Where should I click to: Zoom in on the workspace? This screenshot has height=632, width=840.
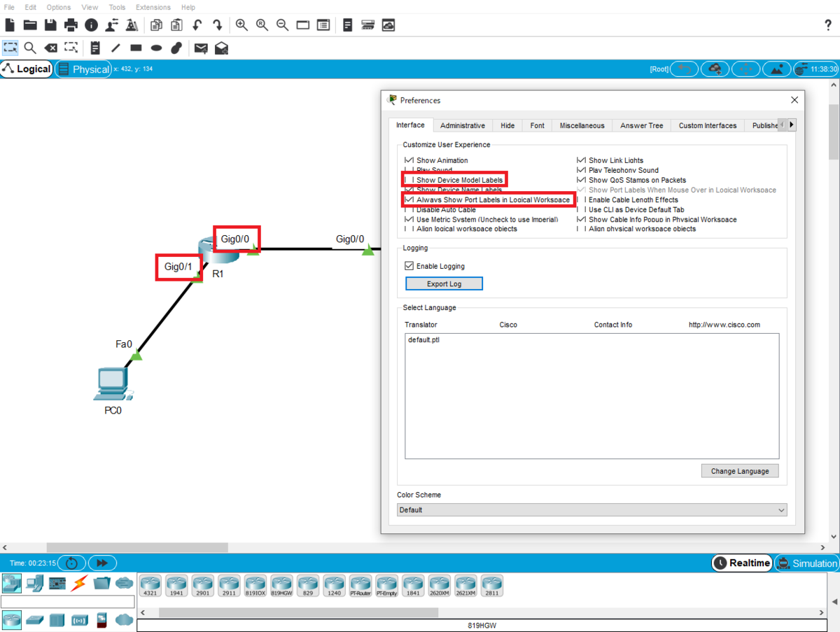coord(241,25)
